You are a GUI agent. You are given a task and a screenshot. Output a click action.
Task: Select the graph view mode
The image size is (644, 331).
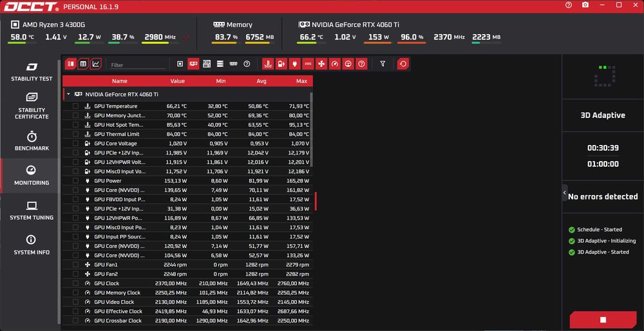click(96, 64)
